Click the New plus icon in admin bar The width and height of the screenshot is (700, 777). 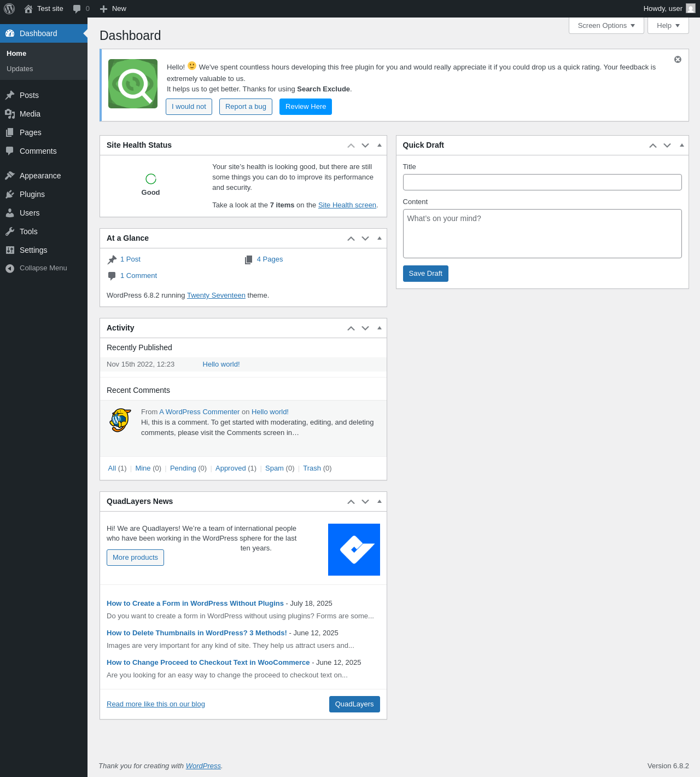click(103, 9)
